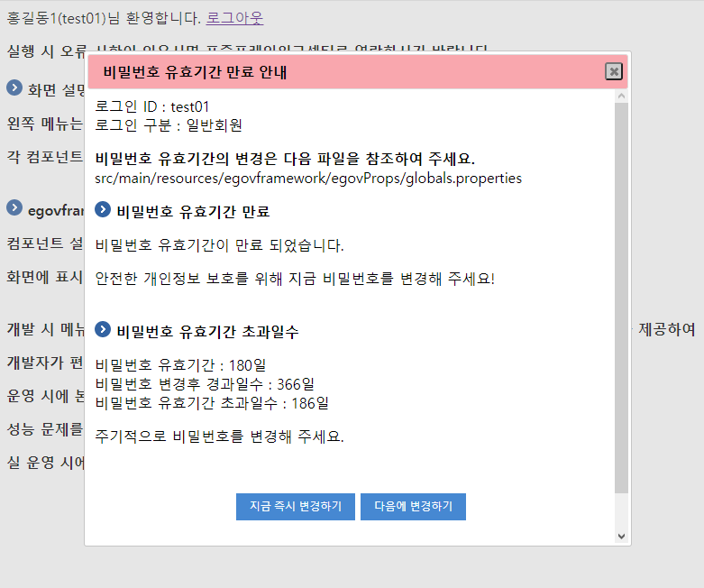Viewport: 704px width, 588px height.
Task: Close the 비밀번호 유효기간 만료 안내 dialog
Action: pos(613,71)
